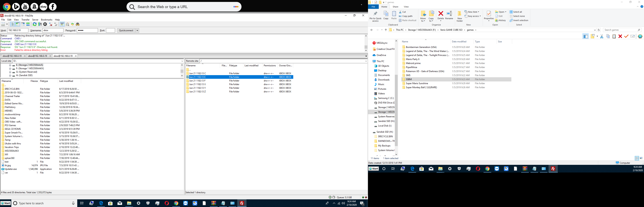Open FileZilla Transfer menu

click(x=25, y=20)
